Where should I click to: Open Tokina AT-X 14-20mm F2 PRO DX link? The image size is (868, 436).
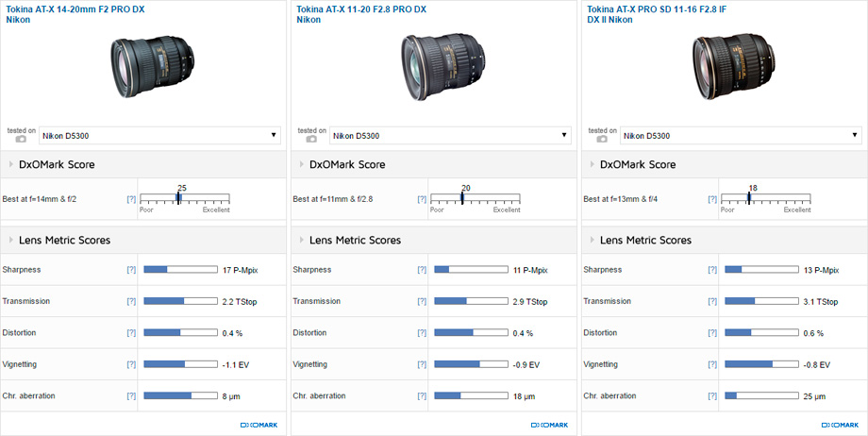[75, 14]
